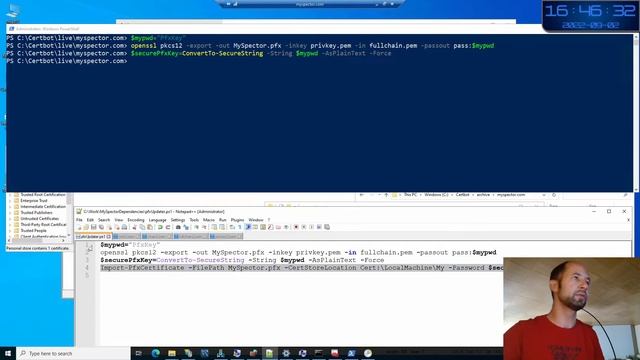Click the Zoom In toolbar icon
Viewport: 640px width, 360px height.
pyautogui.click(x=196, y=227)
